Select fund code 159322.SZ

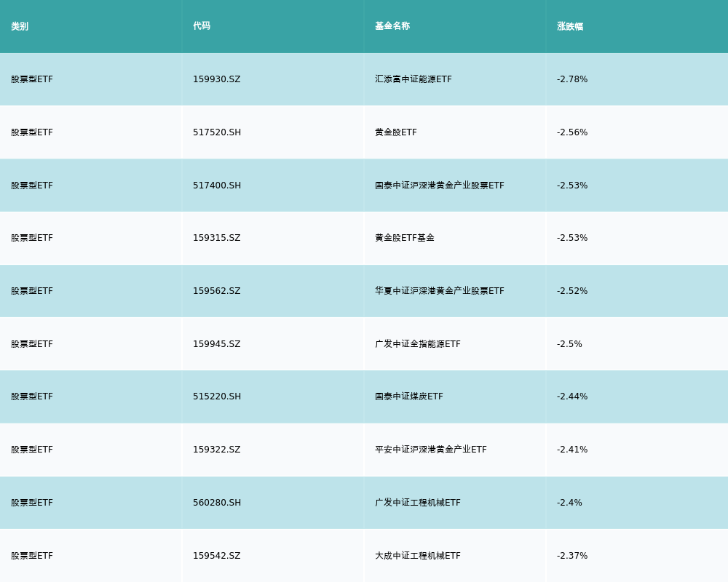[217, 450]
